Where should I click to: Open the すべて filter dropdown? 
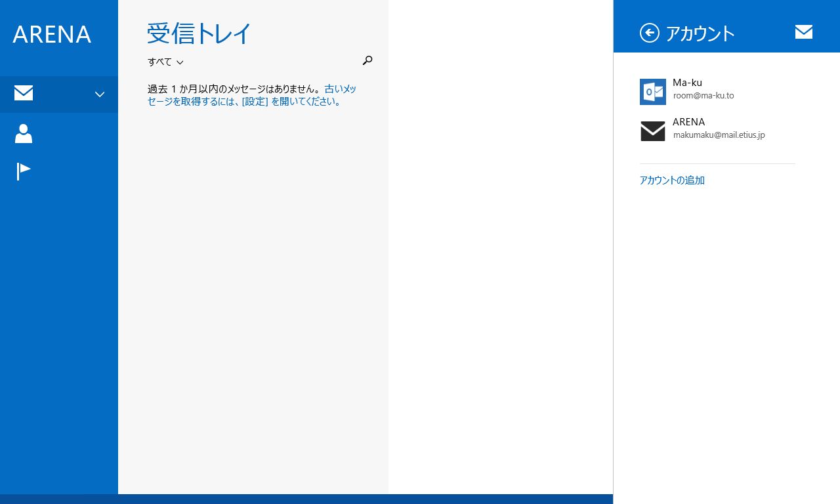coord(165,62)
